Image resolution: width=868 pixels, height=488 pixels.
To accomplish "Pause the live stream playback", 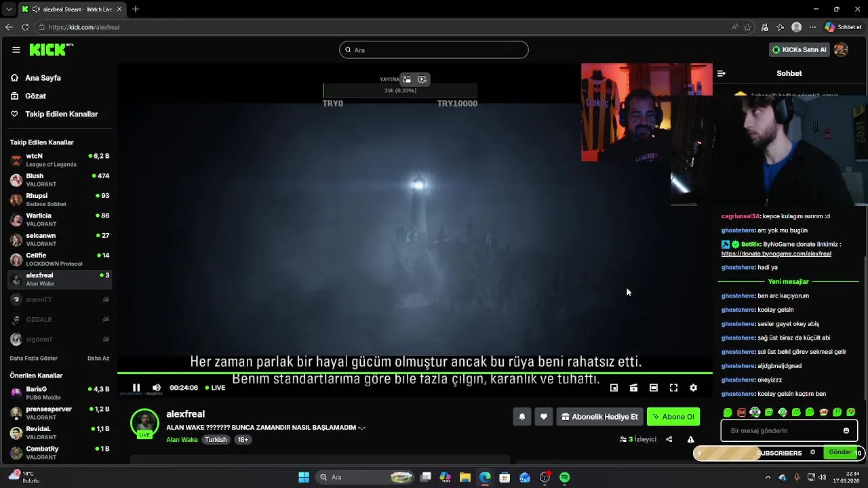I will pos(136,388).
